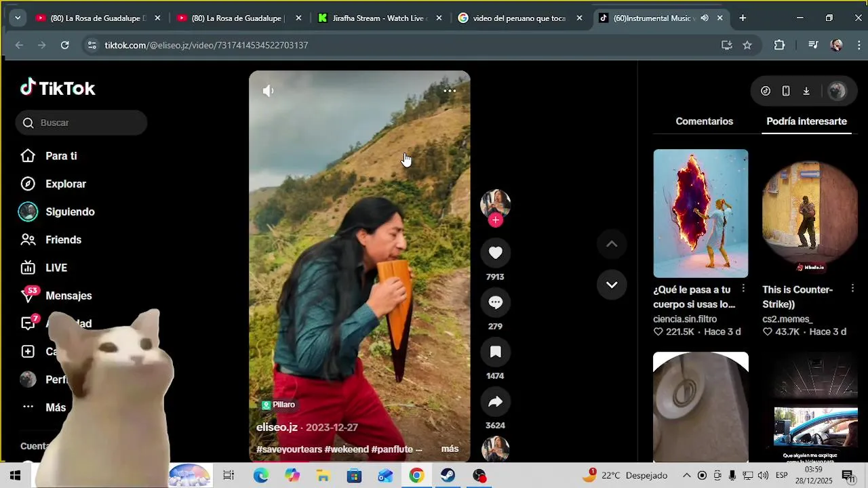868x488 pixels.
Task: Open the video three-dots options menu
Action: point(450,91)
